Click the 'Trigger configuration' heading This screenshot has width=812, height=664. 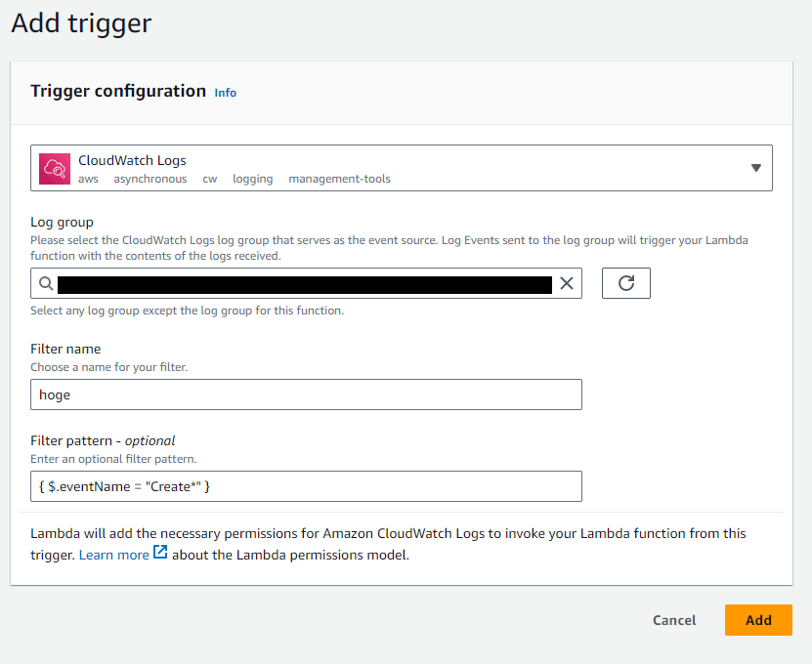pos(118,91)
